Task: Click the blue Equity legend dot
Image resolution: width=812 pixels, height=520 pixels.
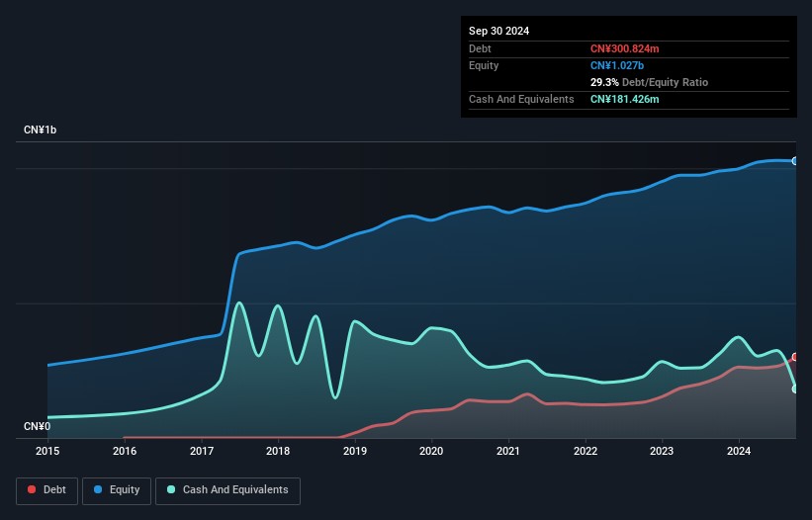Action: pos(98,489)
